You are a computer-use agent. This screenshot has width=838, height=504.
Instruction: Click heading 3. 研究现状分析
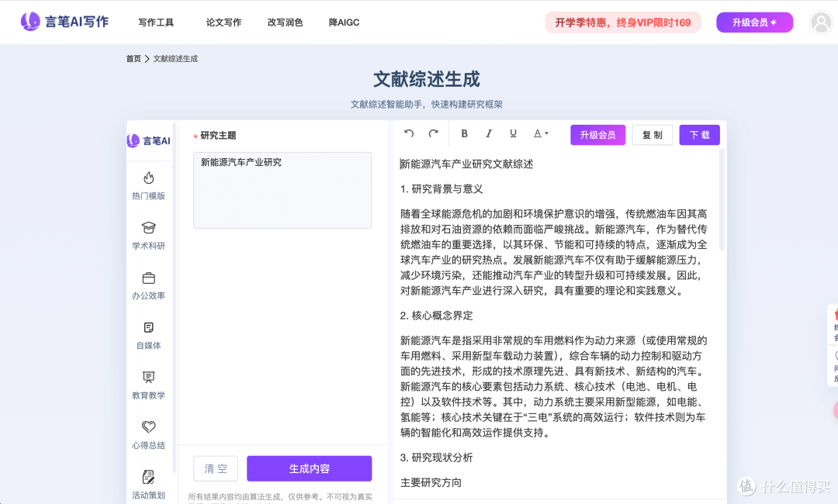[x=436, y=457]
